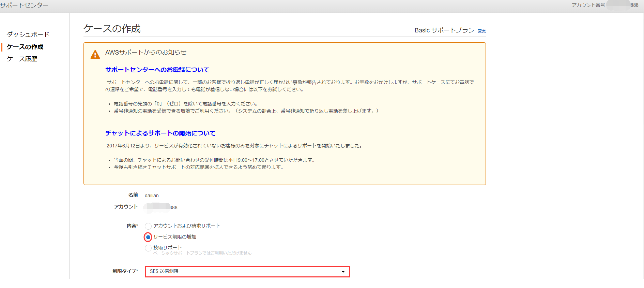644x288 pixels.
Task: Click the サポートセンター title in the header
Action: tap(24, 5)
